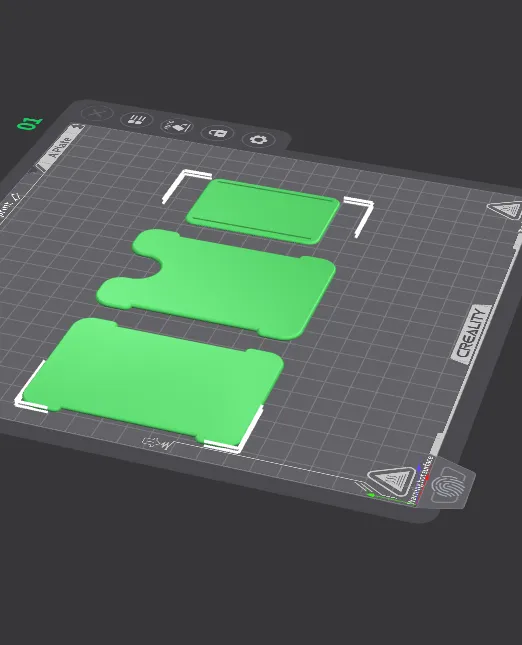The width and height of the screenshot is (522, 645).
Task: Click the green 01 plate number
Action: (x=30, y=123)
